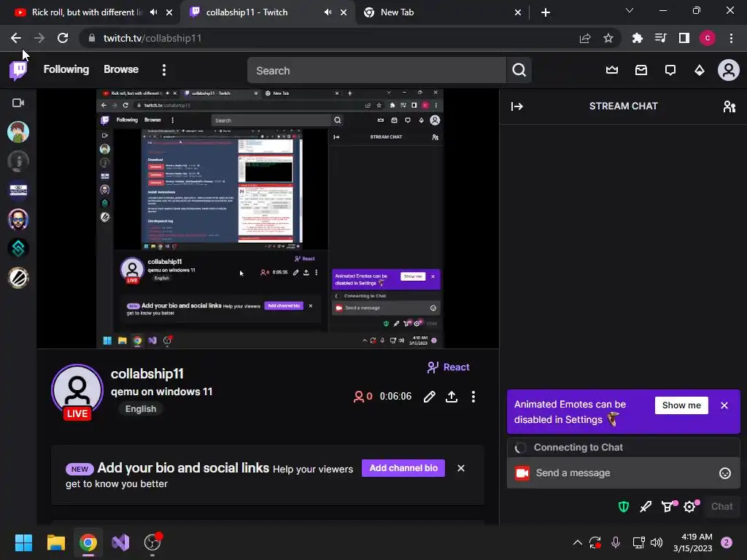747x560 pixels.
Task: Focus the Twitch Search field
Action: (x=376, y=71)
